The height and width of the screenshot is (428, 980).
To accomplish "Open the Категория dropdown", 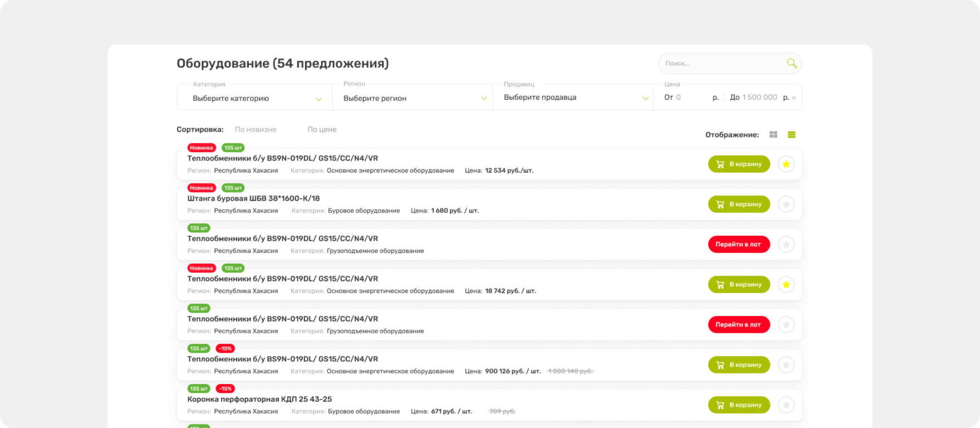I will coord(255,99).
